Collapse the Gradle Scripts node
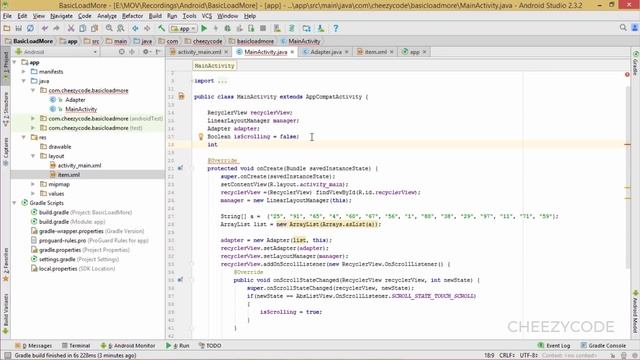Image resolution: width=640 pixels, height=360 pixels. click(15, 203)
